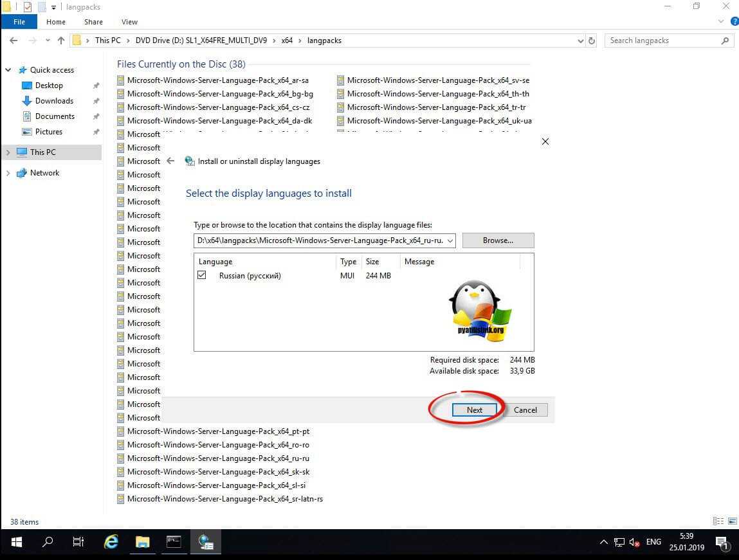This screenshot has width=739, height=560.
Task: Switch to the View ribbon tab
Action: pos(129,22)
